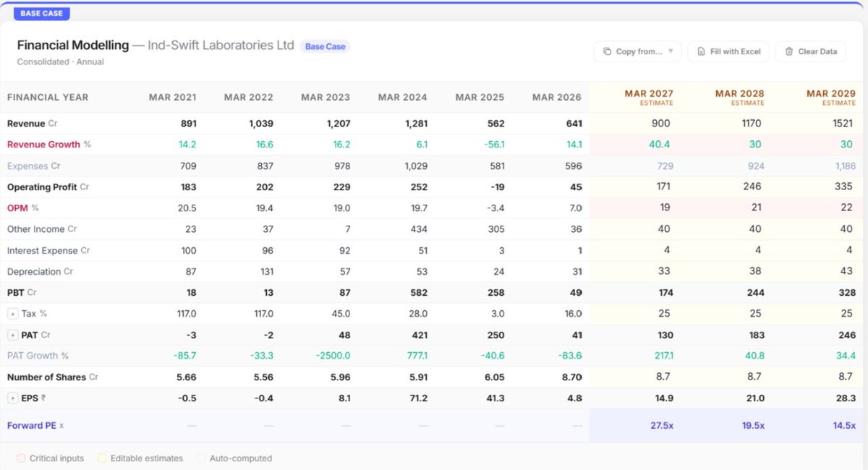Image resolution: width=868 pixels, height=470 pixels.
Task: Click the MAR 2028 ESTIMATE column header
Action: [739, 98]
